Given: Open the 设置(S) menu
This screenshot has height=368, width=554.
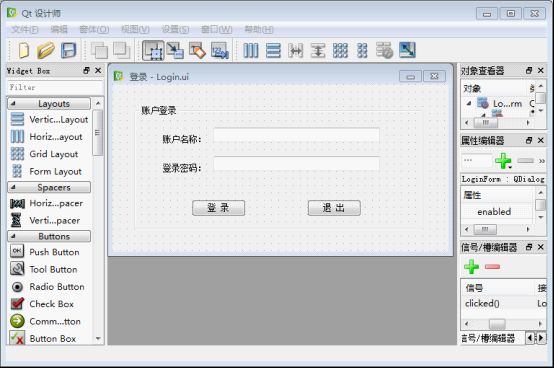Looking at the screenshot, I should pos(175,29).
